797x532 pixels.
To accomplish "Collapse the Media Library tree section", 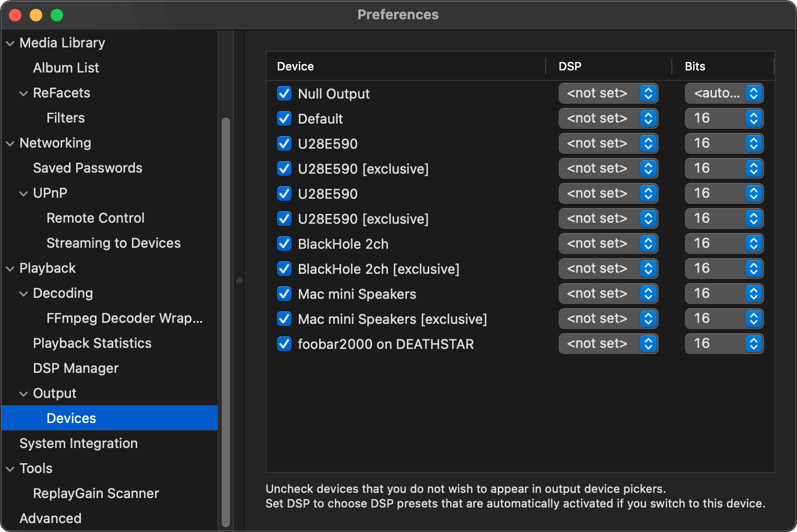I will pos(10,43).
